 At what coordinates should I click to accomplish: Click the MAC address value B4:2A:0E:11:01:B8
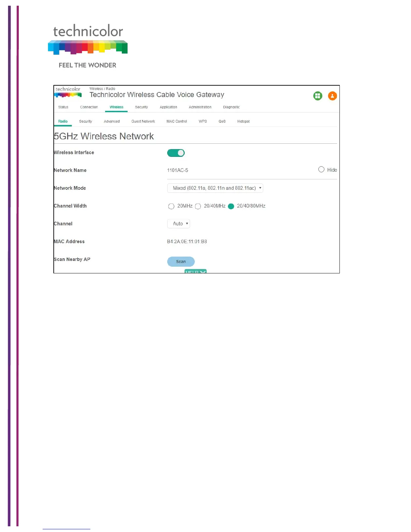[x=187, y=241]
